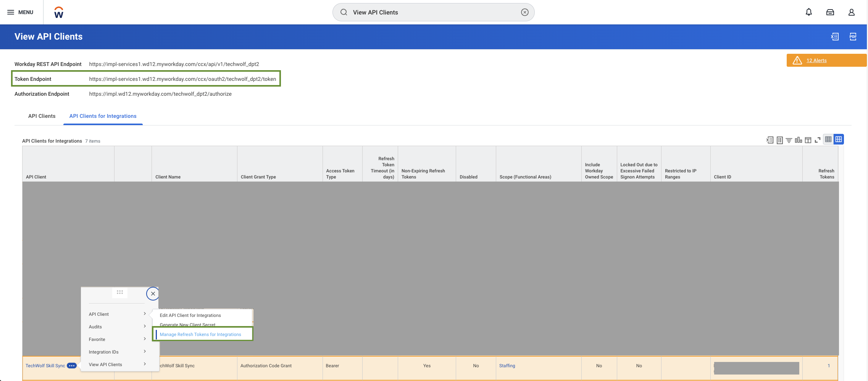
Task: Open the notifications bell
Action: [808, 12]
